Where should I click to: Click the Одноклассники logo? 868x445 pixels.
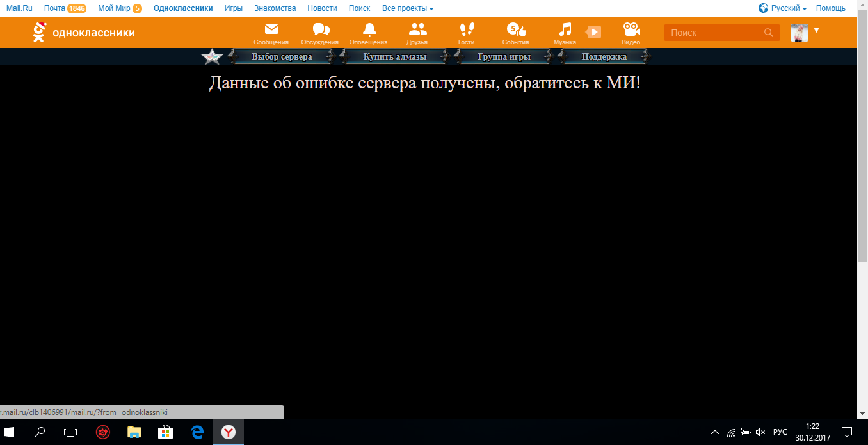click(83, 33)
